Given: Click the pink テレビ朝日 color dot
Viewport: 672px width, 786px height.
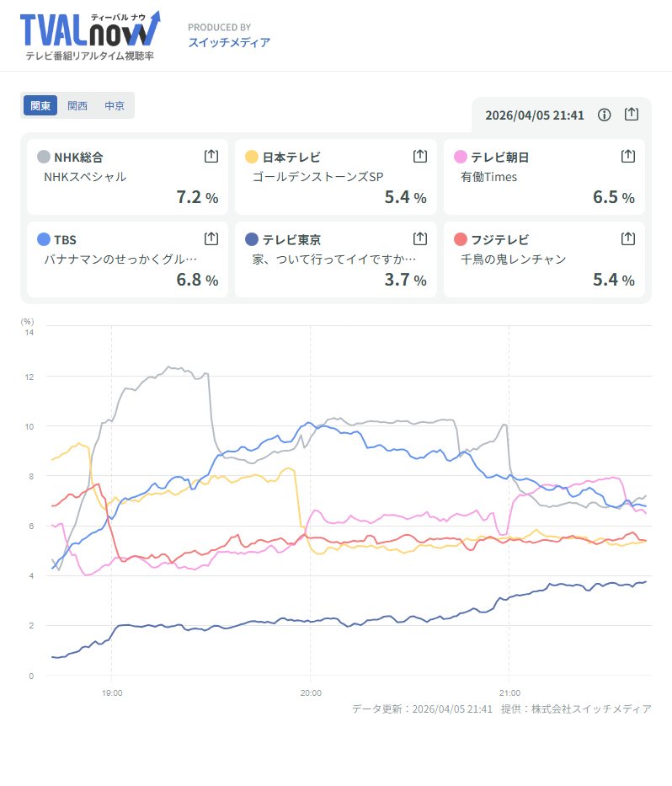Looking at the screenshot, I should [460, 157].
